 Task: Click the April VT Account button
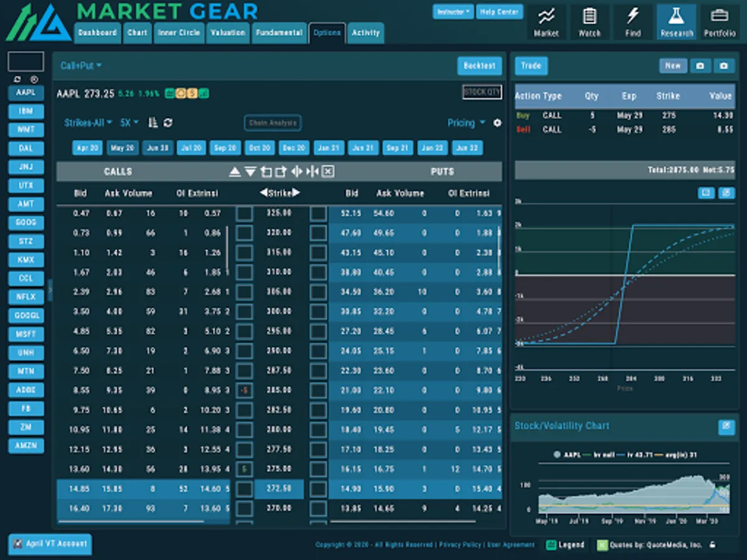coord(50,544)
